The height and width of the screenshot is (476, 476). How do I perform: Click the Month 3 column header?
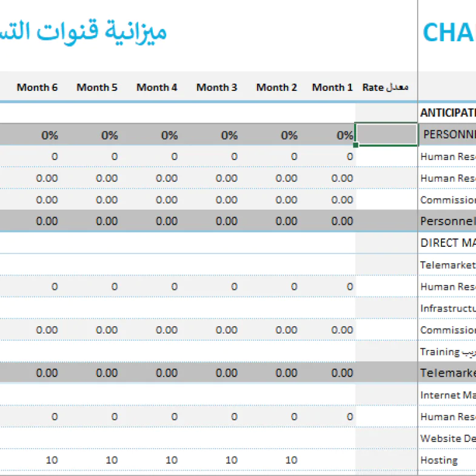(x=216, y=87)
